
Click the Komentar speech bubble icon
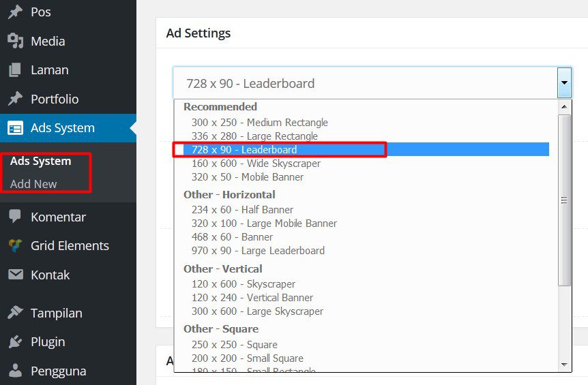click(15, 217)
